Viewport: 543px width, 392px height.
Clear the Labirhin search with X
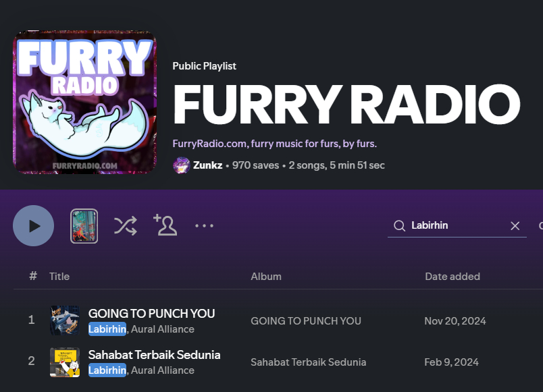tap(515, 226)
